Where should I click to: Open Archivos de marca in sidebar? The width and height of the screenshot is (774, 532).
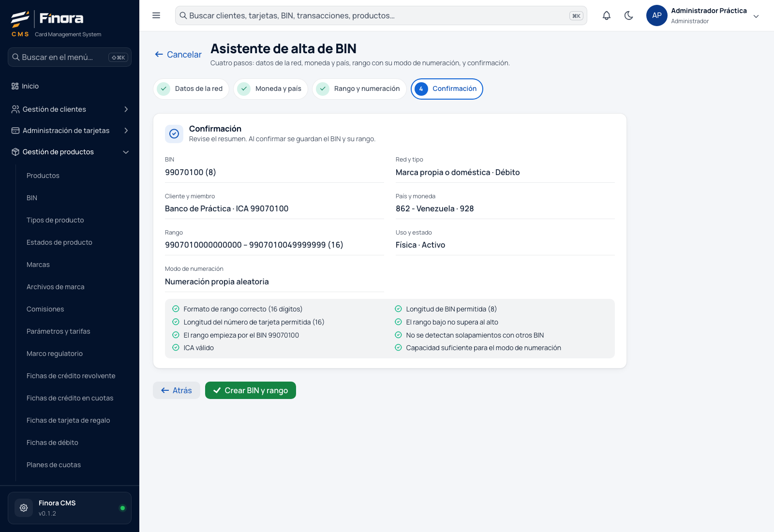[x=56, y=287]
